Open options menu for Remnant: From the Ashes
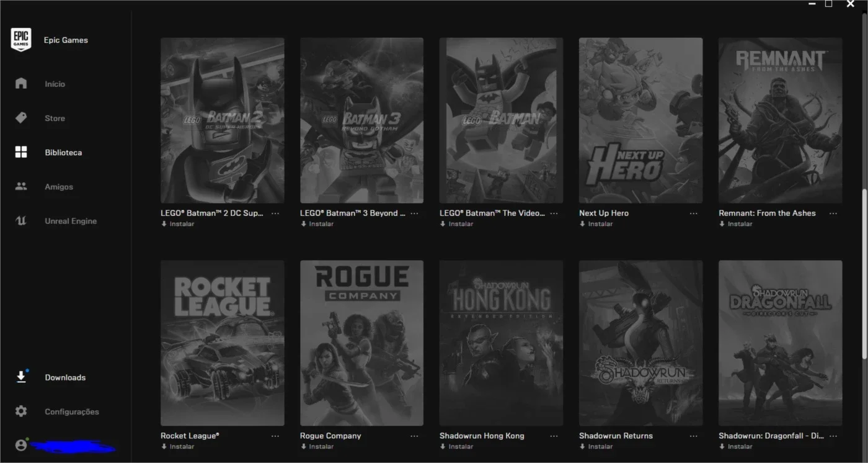The image size is (868, 463). (x=833, y=214)
